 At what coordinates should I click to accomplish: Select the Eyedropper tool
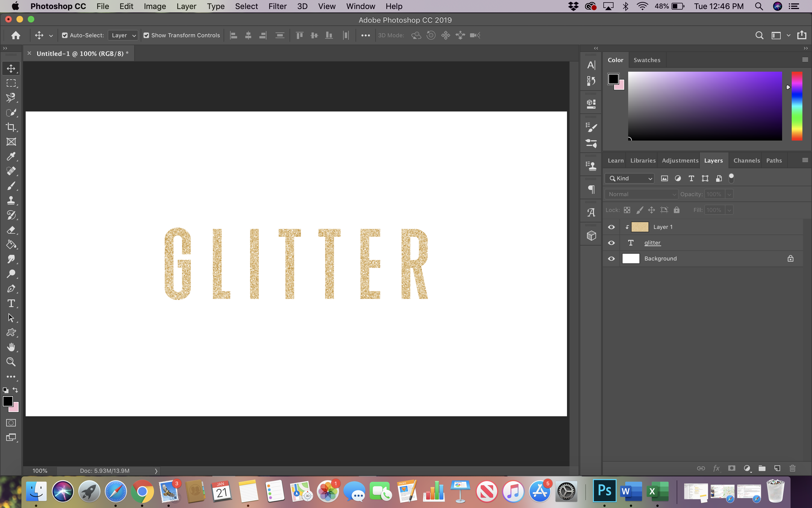pyautogui.click(x=11, y=157)
